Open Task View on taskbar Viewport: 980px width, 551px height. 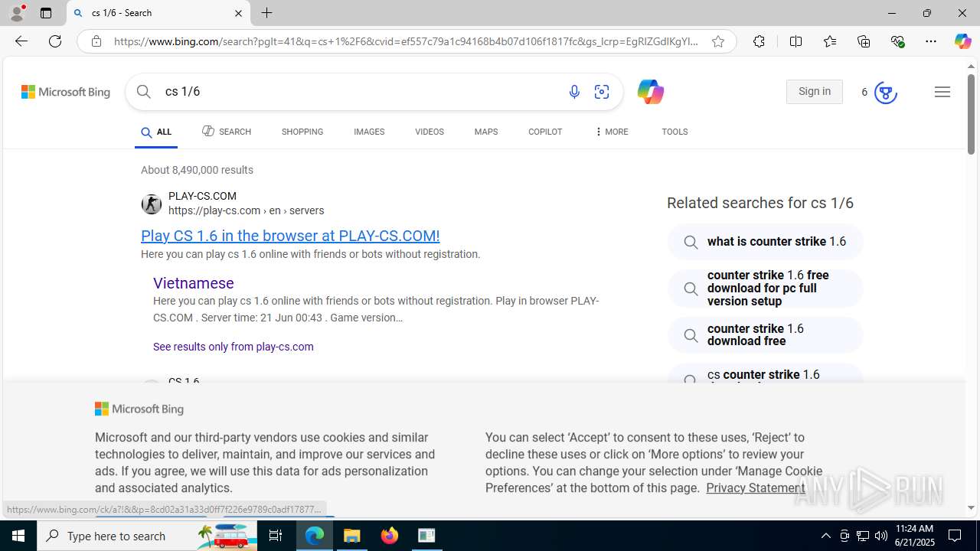(276, 536)
